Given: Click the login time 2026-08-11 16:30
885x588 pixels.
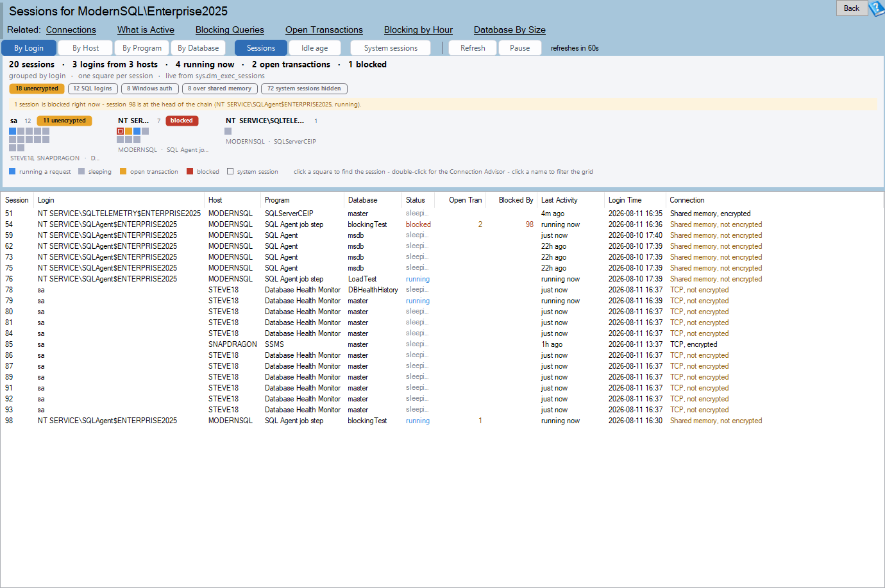Looking at the screenshot, I should (x=636, y=421).
